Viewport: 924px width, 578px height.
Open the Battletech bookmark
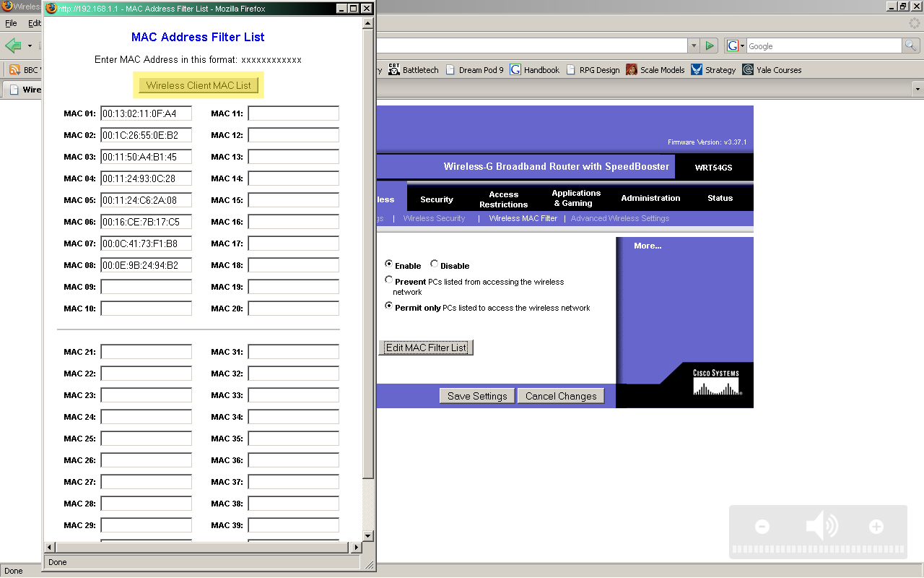[414, 70]
